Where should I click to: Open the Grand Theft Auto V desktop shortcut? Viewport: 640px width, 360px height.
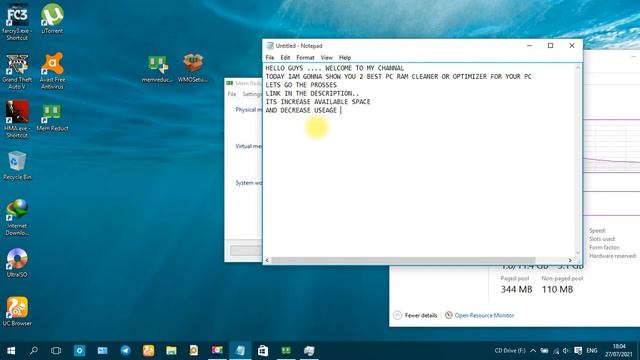click(17, 71)
